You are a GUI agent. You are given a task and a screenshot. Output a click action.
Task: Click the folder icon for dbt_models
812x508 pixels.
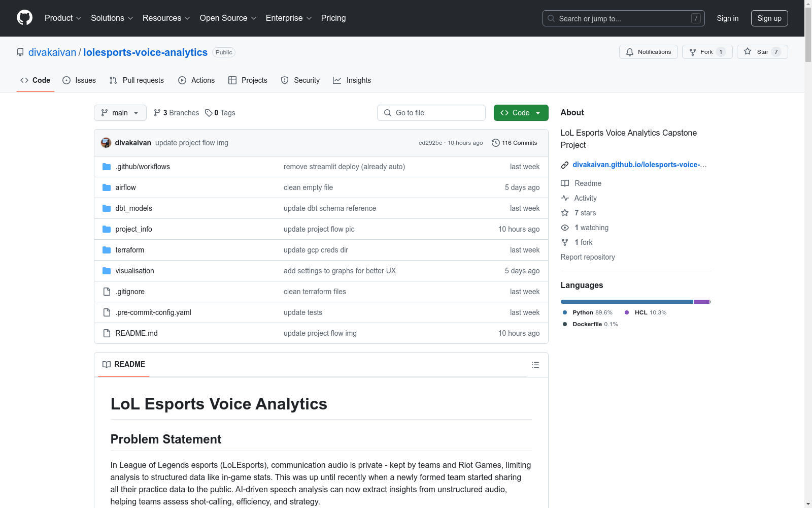pos(107,208)
